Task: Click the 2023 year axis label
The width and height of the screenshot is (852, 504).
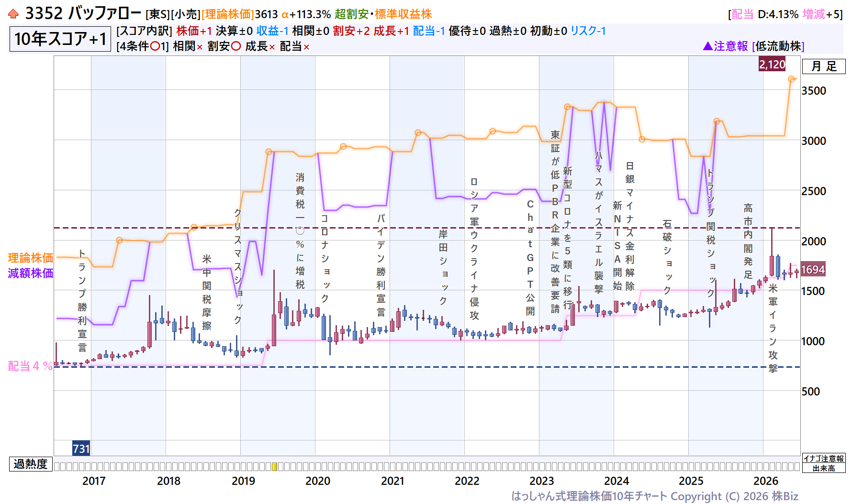Action: (x=542, y=481)
